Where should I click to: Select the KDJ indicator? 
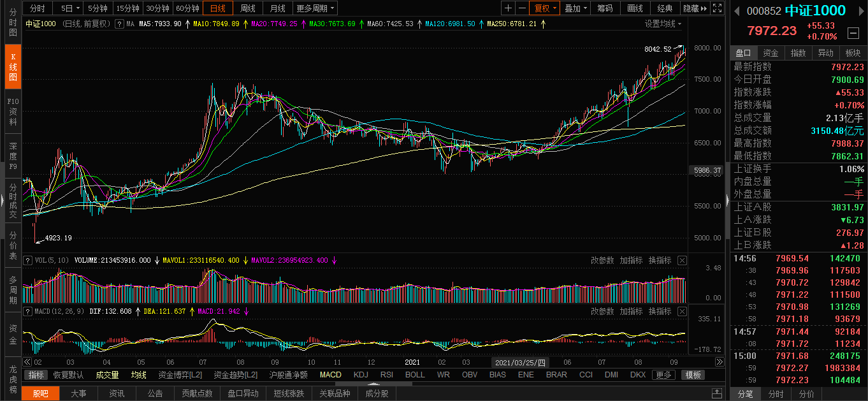(361, 375)
